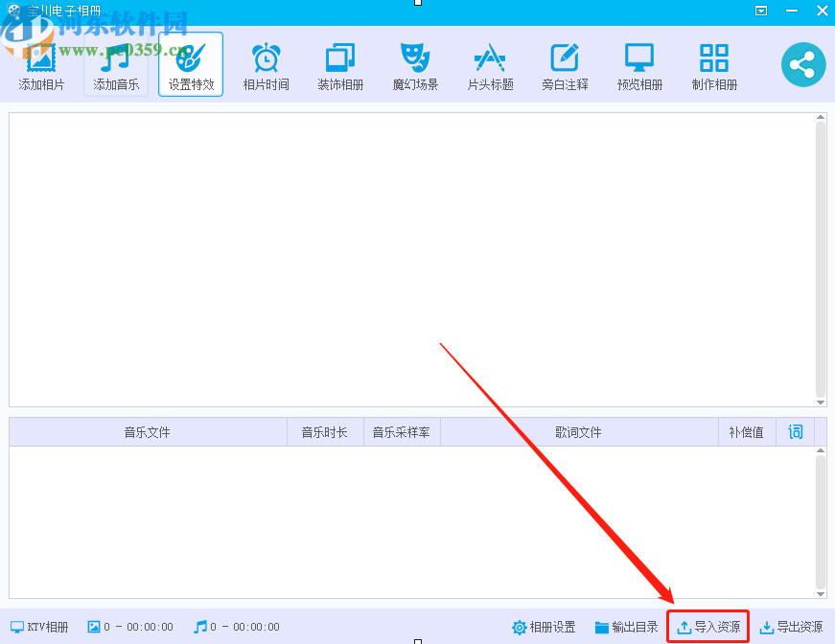The image size is (835, 644).
Task: Click the round share button
Action: [803, 64]
